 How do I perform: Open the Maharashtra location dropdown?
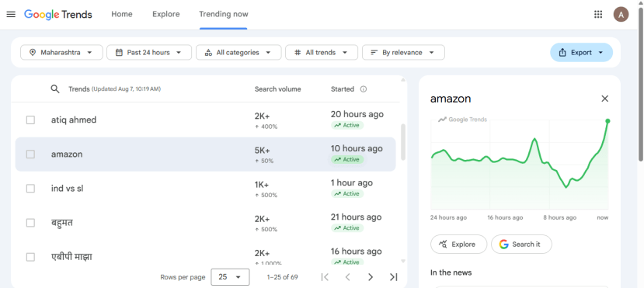61,53
